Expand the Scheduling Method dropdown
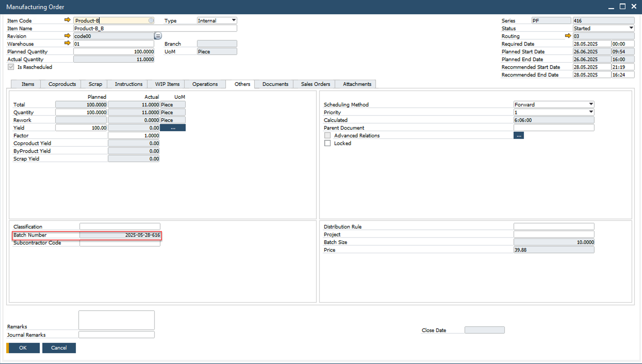Image resolution: width=642 pixels, height=364 pixels. click(x=591, y=104)
